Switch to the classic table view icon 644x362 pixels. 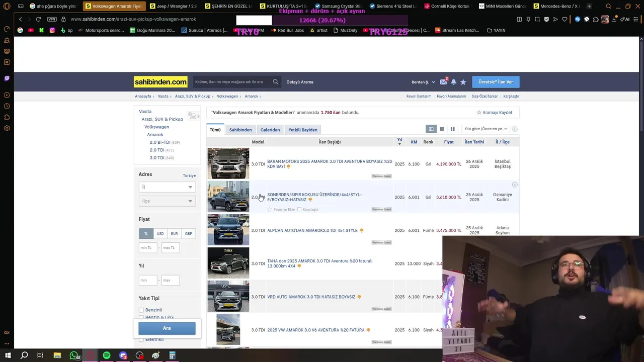(x=431, y=129)
